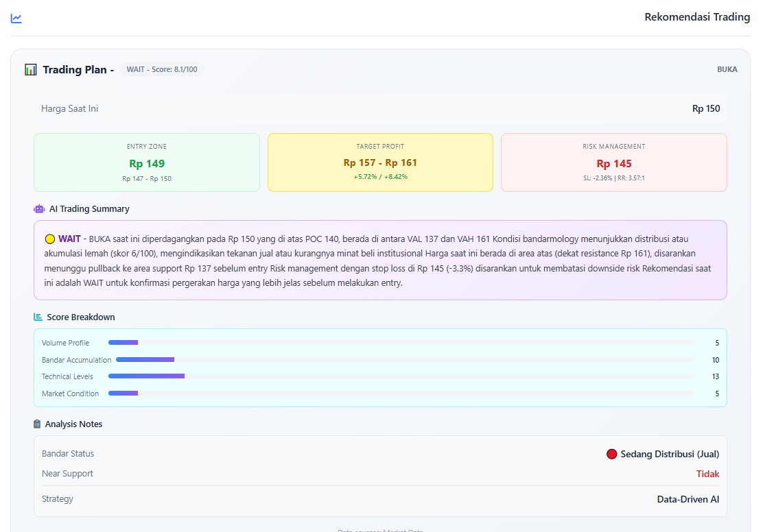Select the Target Profit Rp 157 - Rp 161 card
The height and width of the screenshot is (532, 763).
click(380, 162)
